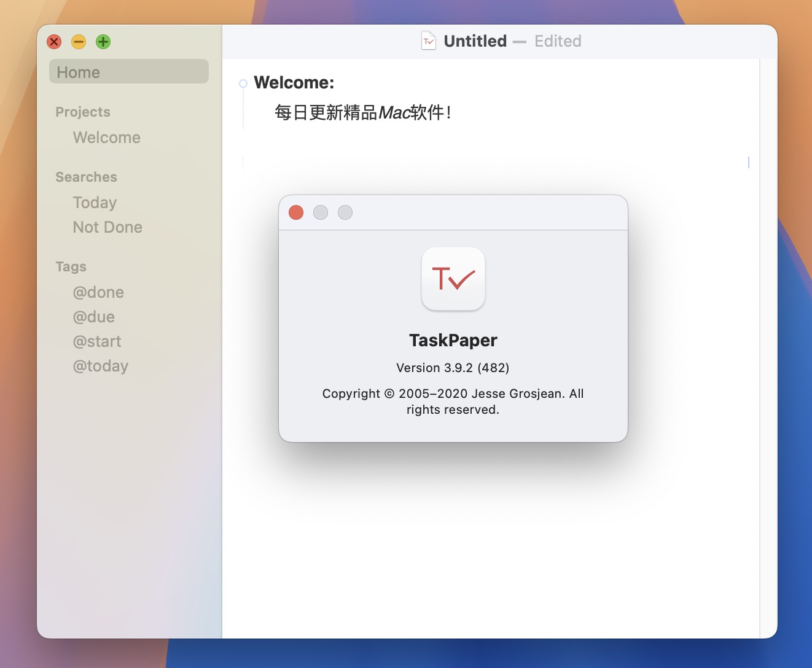This screenshot has width=812, height=668.
Task: Filter by the @done tag
Action: pyautogui.click(x=98, y=292)
